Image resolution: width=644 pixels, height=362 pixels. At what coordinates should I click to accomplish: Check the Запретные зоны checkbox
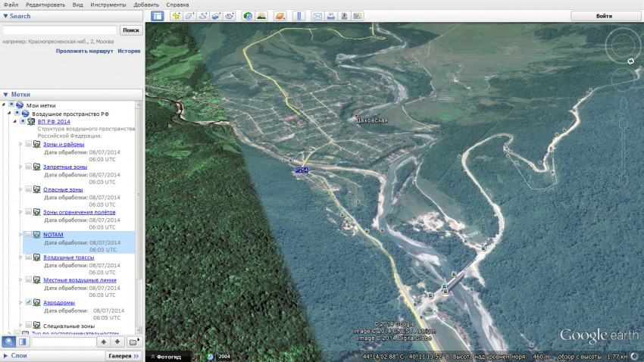pos(28,167)
